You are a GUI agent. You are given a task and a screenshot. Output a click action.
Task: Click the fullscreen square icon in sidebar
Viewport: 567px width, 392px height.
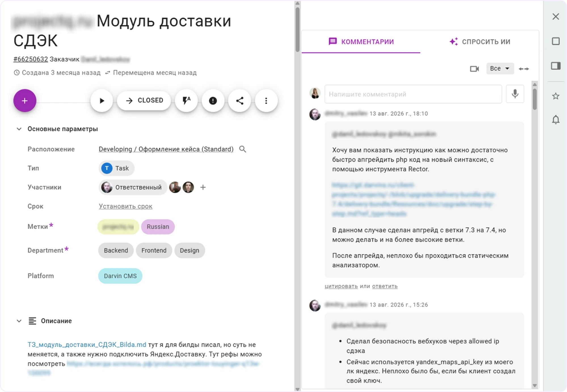point(556,41)
